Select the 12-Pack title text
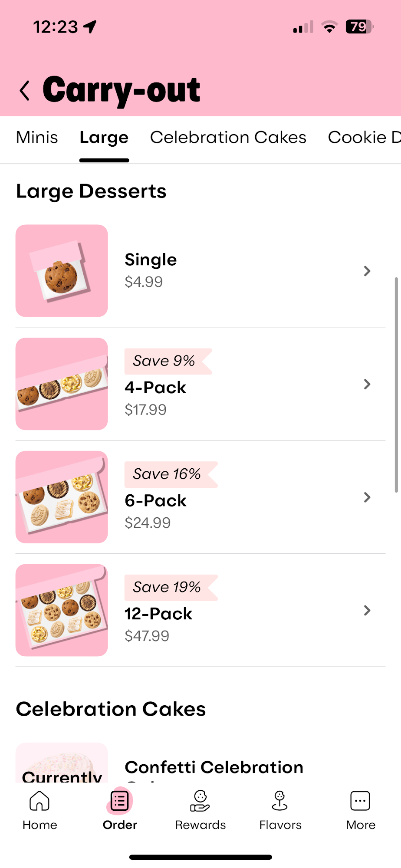 coord(158,614)
